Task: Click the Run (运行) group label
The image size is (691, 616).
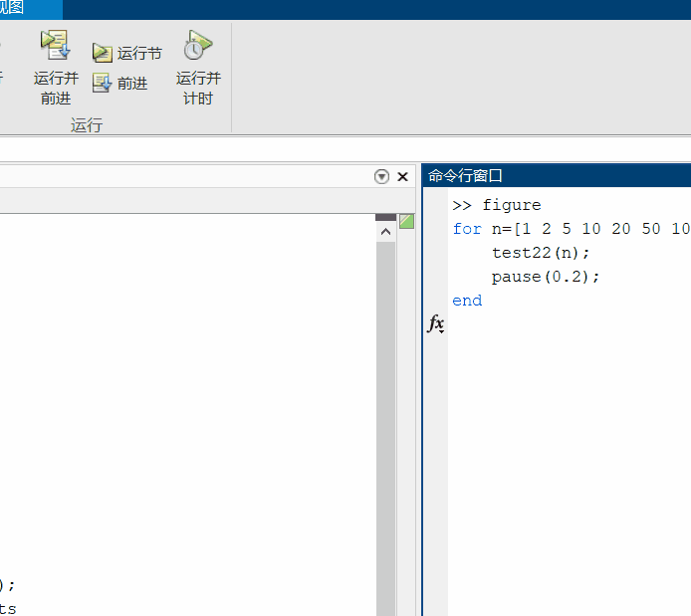Action: click(87, 125)
